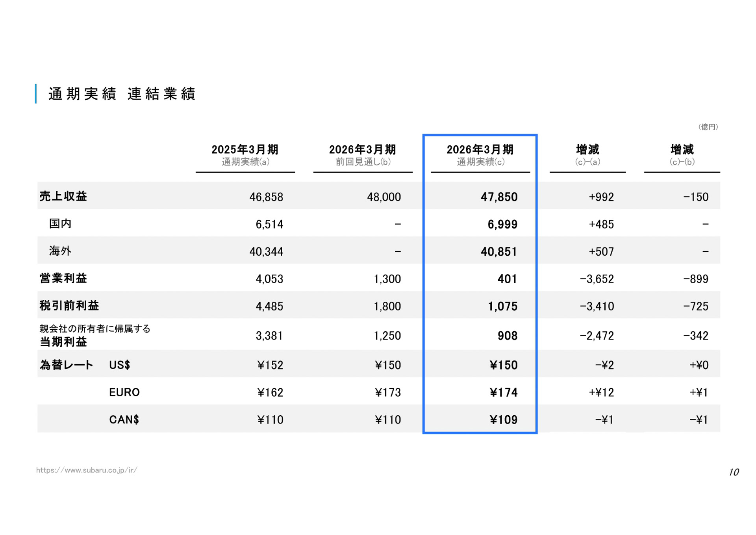The height and width of the screenshot is (535, 756).
Task: Click the rate ¥162
Action: pyautogui.click(x=270, y=393)
